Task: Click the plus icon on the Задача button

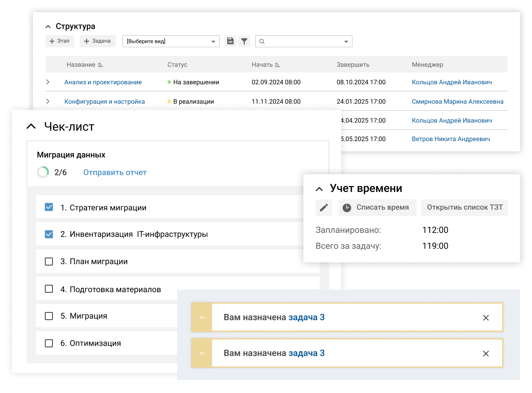Action: pyautogui.click(x=87, y=41)
